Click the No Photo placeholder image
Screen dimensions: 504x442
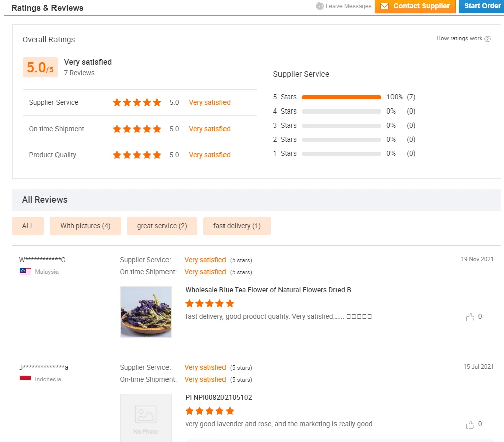[146, 418]
